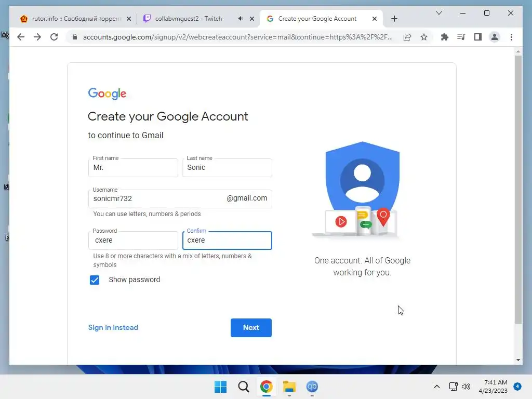Open the media control icon in toolbar
Viewport: 532px width, 399px height.
(461, 37)
